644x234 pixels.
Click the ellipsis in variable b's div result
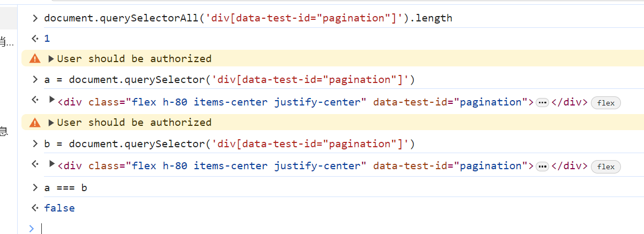pos(542,167)
